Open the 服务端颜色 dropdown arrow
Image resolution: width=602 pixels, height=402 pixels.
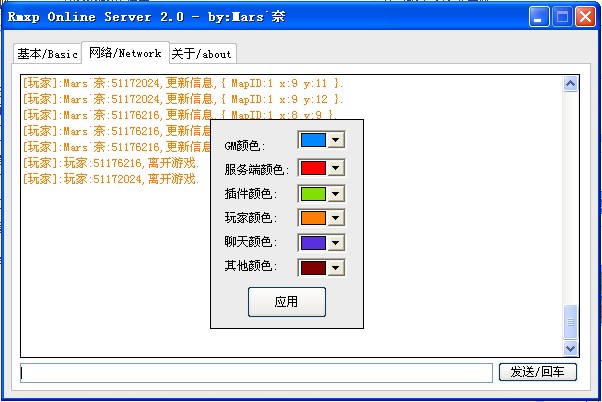coord(336,168)
